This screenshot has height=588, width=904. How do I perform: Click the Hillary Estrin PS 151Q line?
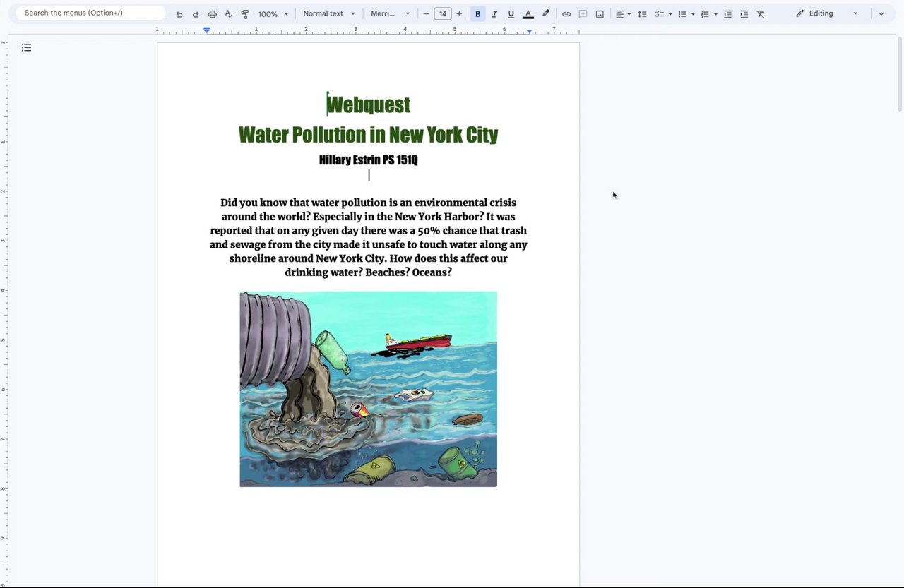pos(368,160)
